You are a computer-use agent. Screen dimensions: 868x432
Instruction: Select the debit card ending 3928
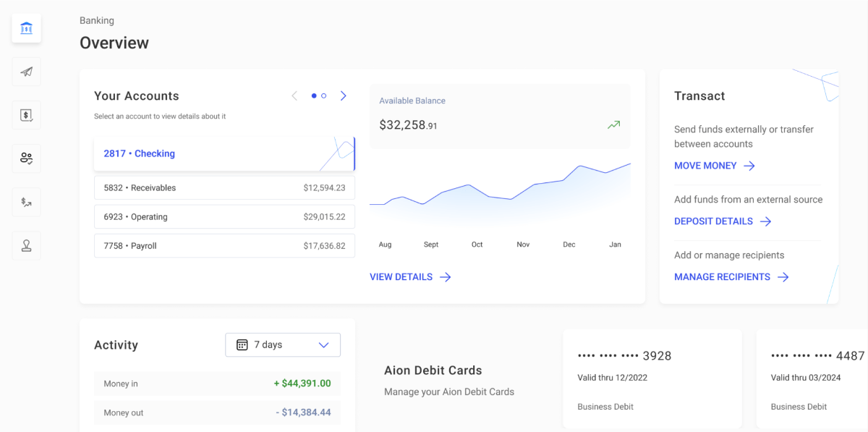point(652,379)
